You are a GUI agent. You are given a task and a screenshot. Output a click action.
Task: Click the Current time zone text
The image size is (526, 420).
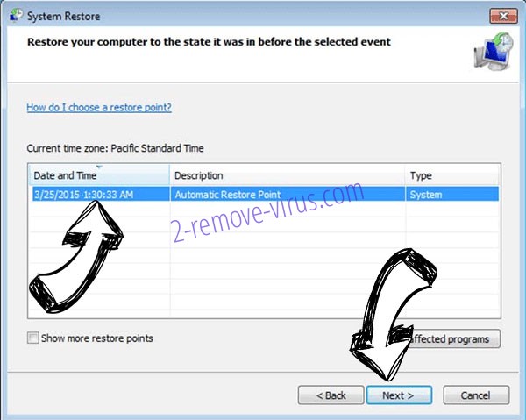(115, 148)
